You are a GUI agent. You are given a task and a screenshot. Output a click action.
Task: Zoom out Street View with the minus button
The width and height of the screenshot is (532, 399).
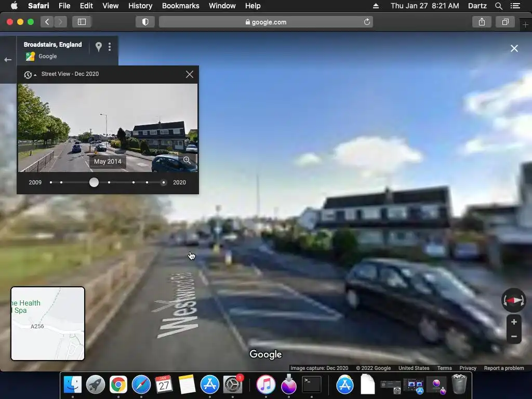[514, 337]
